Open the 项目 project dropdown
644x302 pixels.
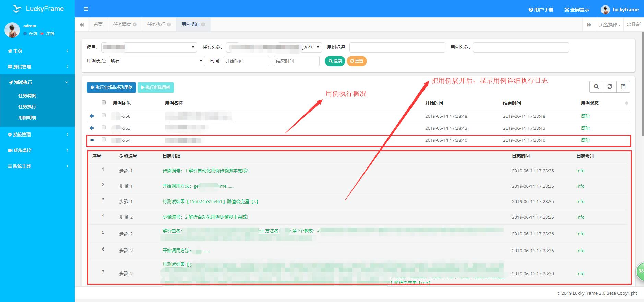(149, 47)
